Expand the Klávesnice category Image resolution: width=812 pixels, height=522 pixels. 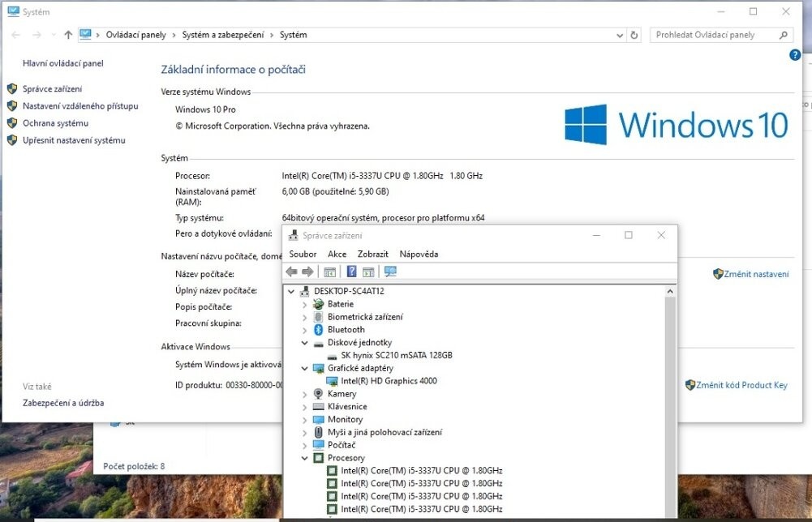coord(304,407)
